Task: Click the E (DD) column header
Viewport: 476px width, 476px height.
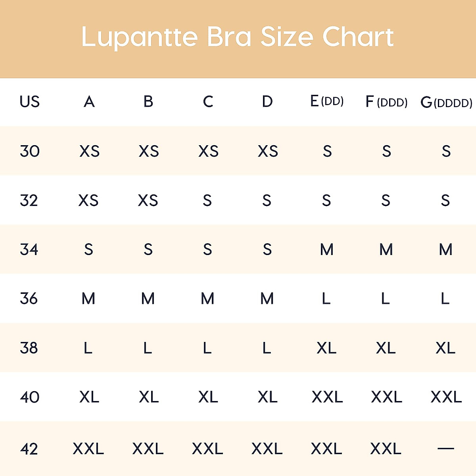Action: tap(327, 102)
